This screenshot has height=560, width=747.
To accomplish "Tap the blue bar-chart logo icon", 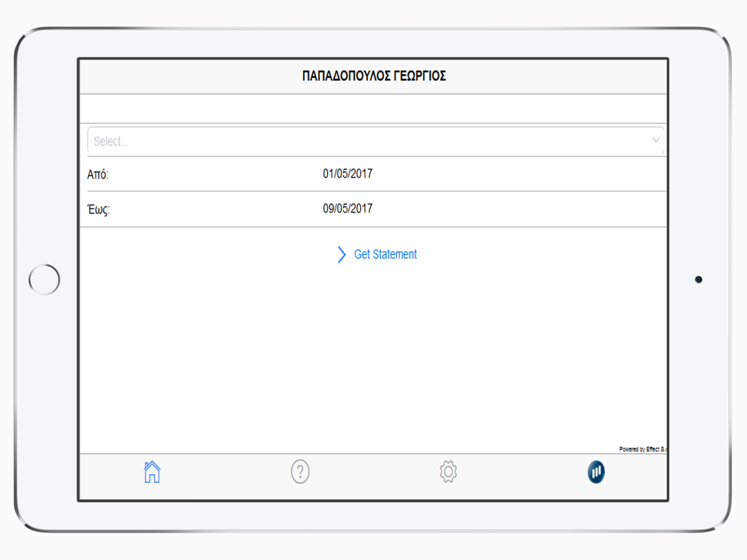I will coord(596,472).
